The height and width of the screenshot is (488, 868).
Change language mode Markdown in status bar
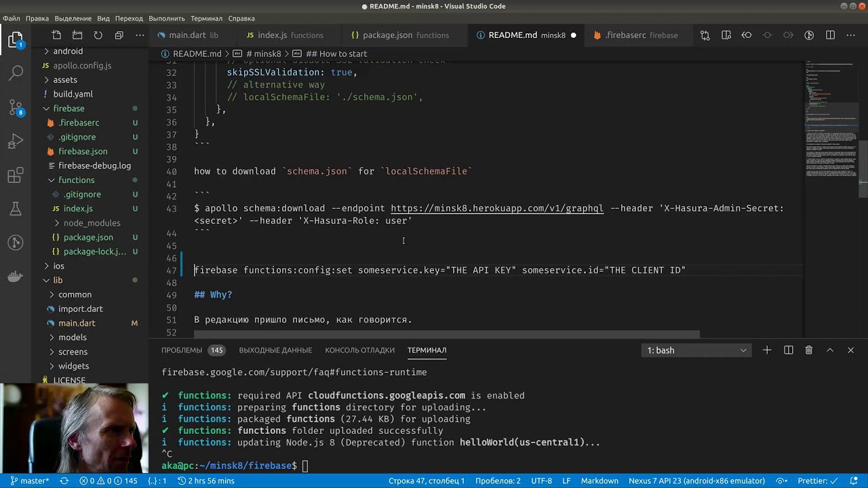tap(599, 481)
